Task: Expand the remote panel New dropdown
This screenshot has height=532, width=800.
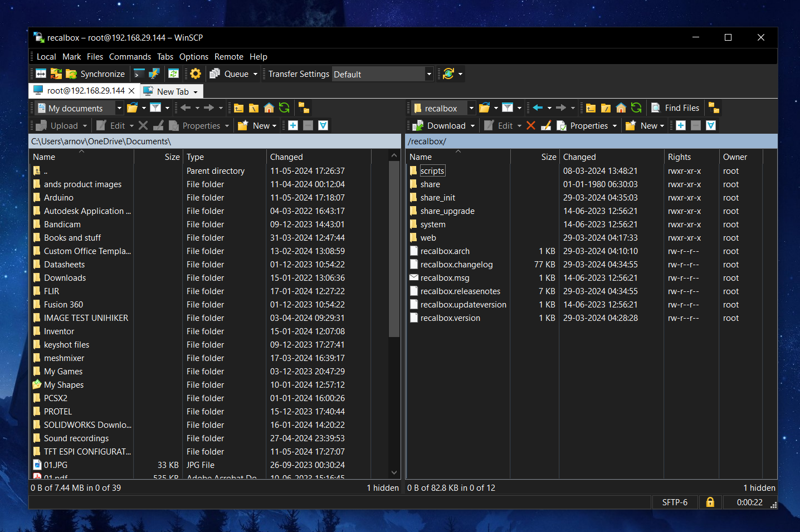Action: click(x=662, y=126)
